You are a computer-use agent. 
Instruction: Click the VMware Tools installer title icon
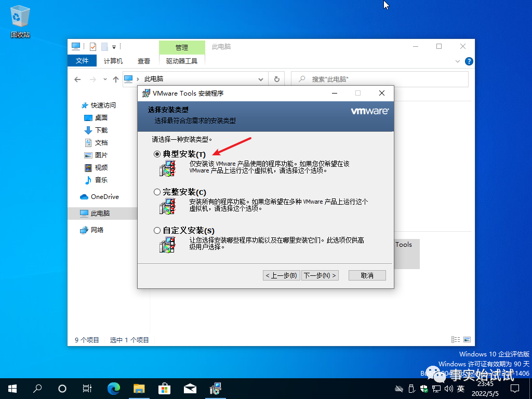tap(146, 94)
